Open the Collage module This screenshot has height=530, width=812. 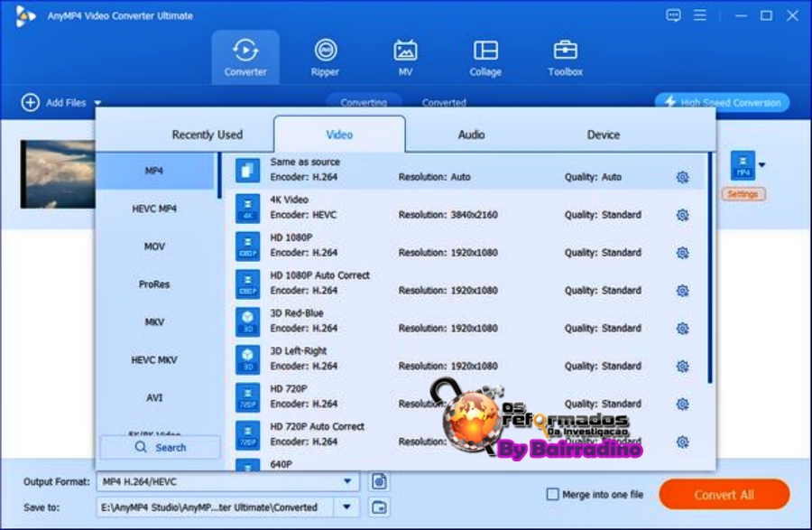485,58
